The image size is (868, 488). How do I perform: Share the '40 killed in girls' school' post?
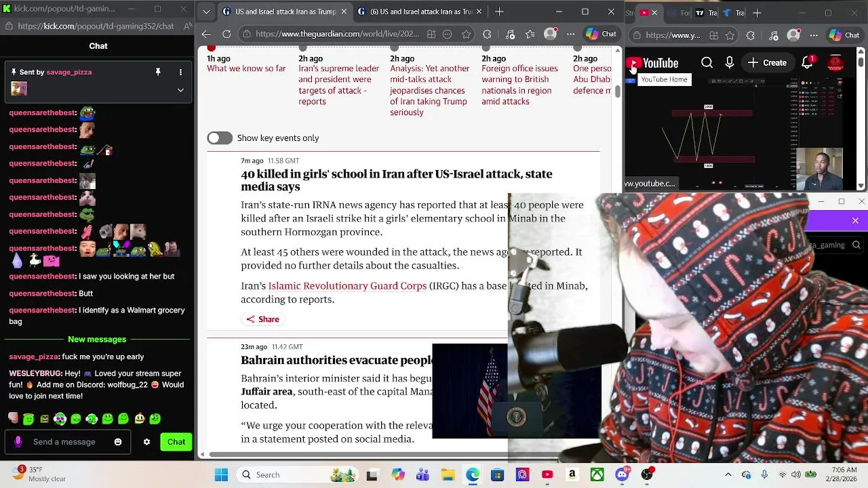point(262,319)
